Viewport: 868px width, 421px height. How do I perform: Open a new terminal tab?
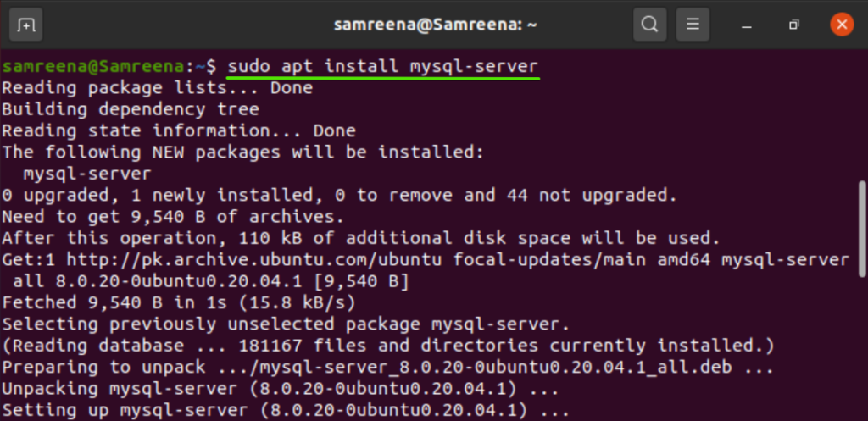(x=27, y=25)
